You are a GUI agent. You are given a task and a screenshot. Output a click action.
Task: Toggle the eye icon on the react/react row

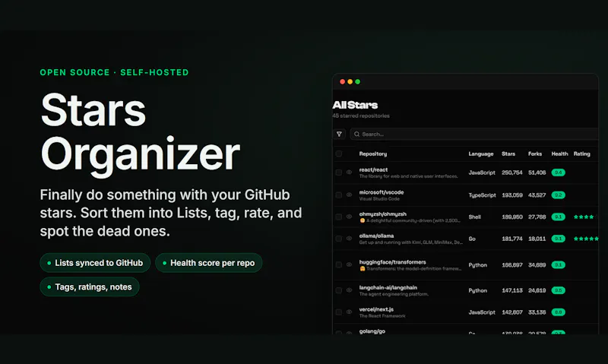click(350, 172)
